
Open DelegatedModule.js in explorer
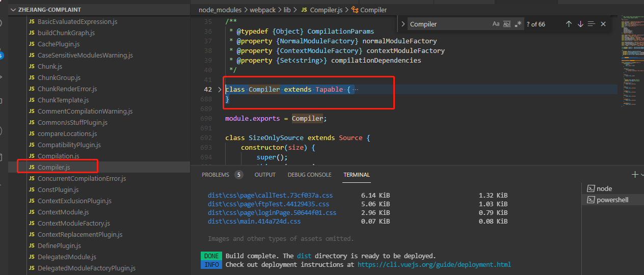pos(67,257)
